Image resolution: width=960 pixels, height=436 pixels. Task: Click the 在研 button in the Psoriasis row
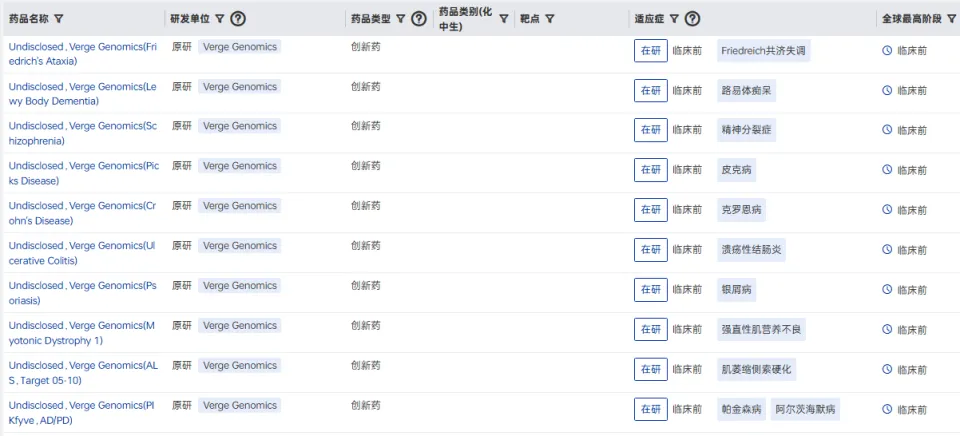(x=650, y=290)
